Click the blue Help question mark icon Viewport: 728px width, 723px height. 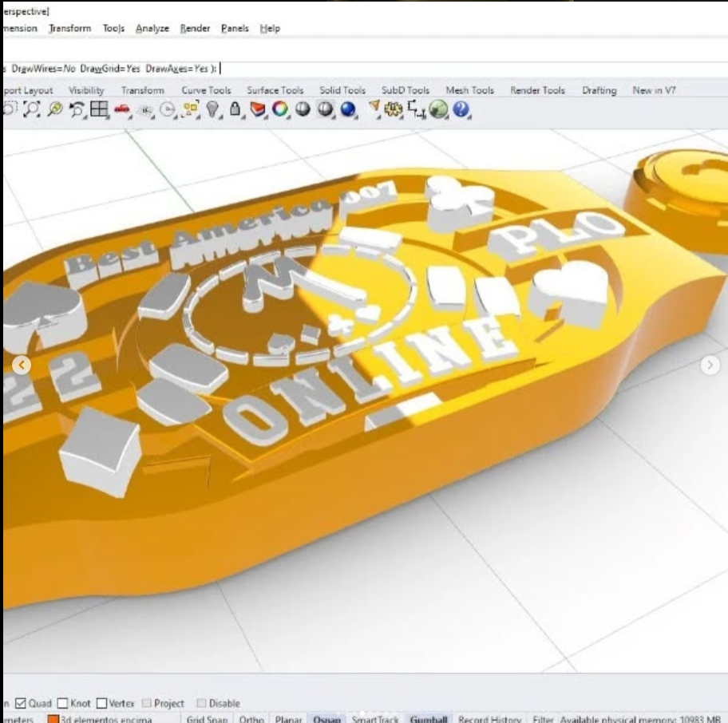point(461,110)
